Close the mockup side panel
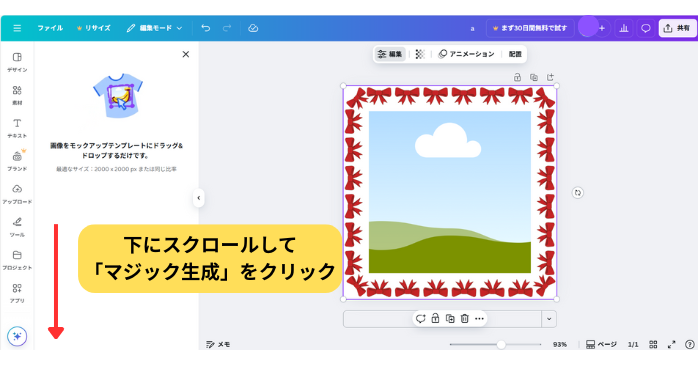Screen dimensions: 698x365 click(186, 54)
